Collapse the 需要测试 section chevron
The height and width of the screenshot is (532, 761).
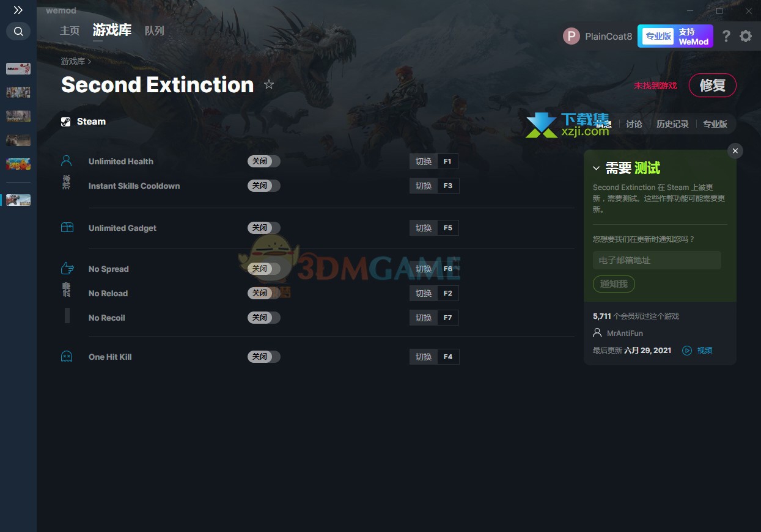(x=596, y=169)
